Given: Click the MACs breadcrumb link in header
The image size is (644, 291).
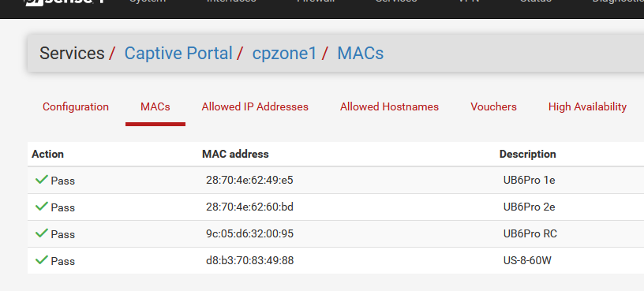Looking at the screenshot, I should (360, 54).
